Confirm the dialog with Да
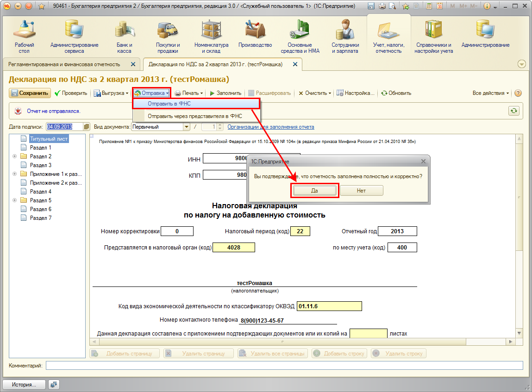 point(314,191)
